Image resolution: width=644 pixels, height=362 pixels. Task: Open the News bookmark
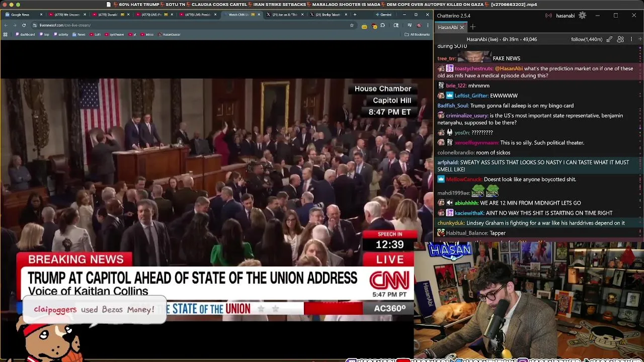pos(79,35)
